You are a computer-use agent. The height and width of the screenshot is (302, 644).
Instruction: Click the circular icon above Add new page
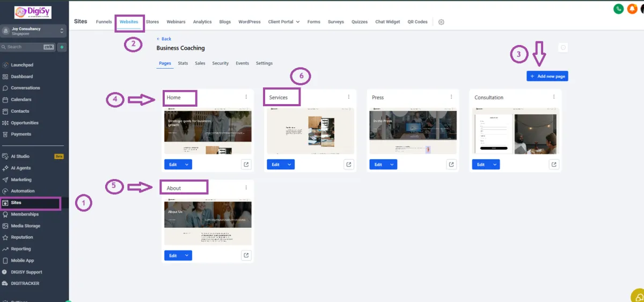click(563, 48)
